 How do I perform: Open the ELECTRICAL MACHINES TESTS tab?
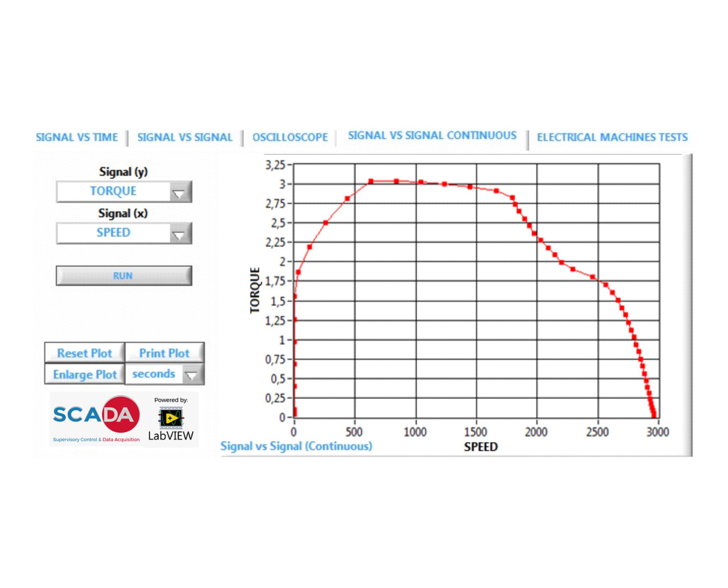tap(612, 137)
